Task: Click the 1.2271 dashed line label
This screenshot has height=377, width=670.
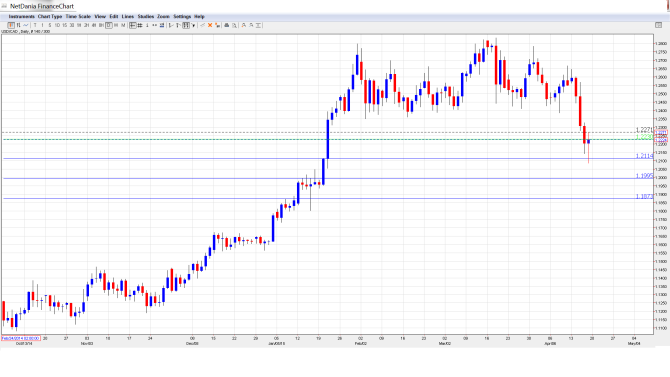Action: [x=644, y=130]
